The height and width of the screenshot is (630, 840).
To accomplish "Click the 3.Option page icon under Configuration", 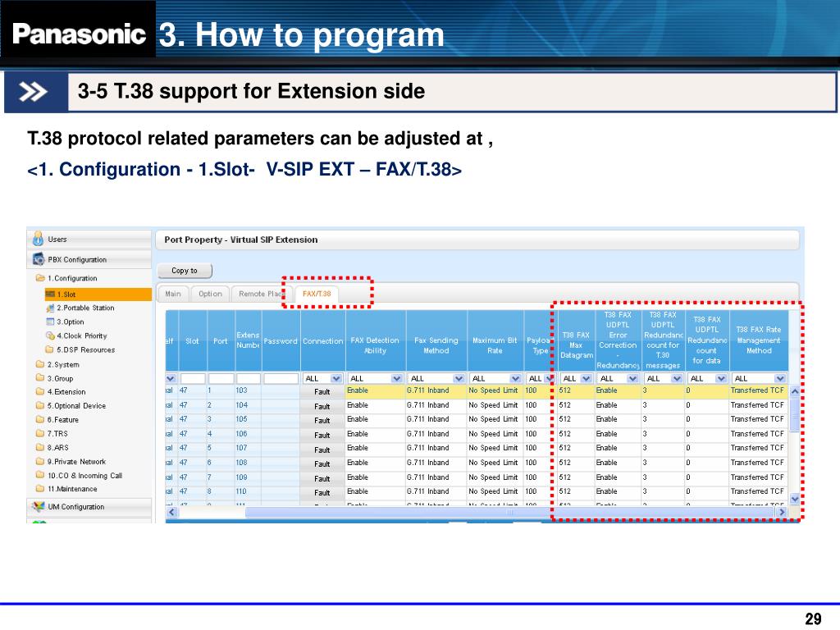I will [50, 322].
